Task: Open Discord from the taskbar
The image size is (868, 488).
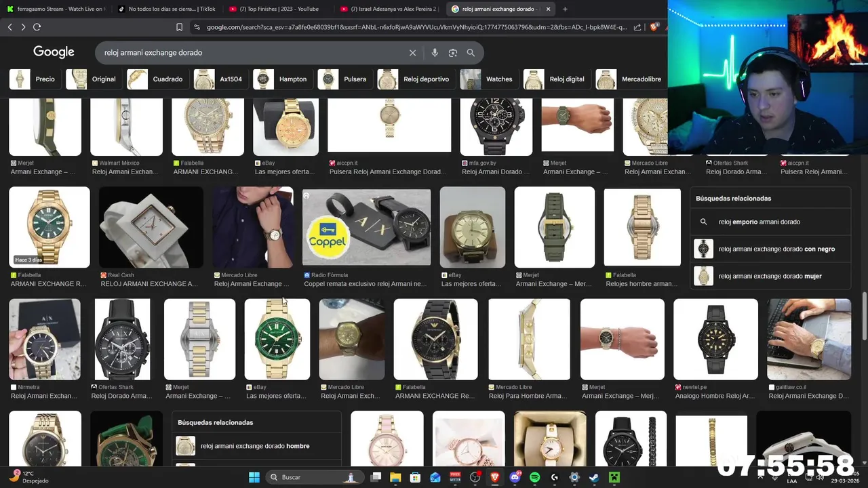Action: pyautogui.click(x=515, y=477)
